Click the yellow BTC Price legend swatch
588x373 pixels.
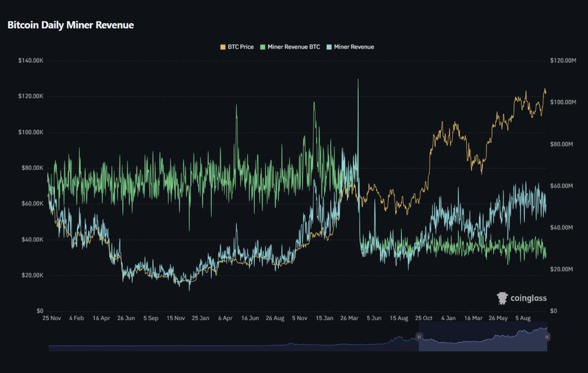[222, 47]
